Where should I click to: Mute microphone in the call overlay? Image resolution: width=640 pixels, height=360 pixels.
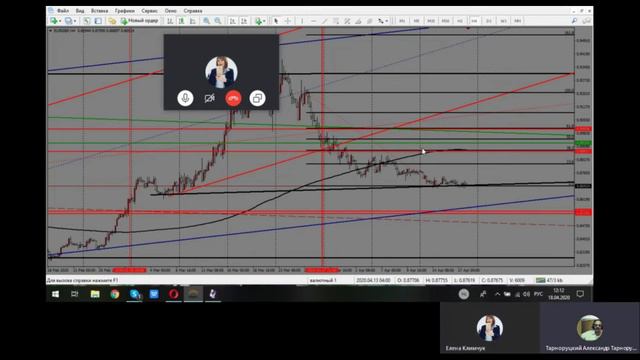pyautogui.click(x=185, y=98)
